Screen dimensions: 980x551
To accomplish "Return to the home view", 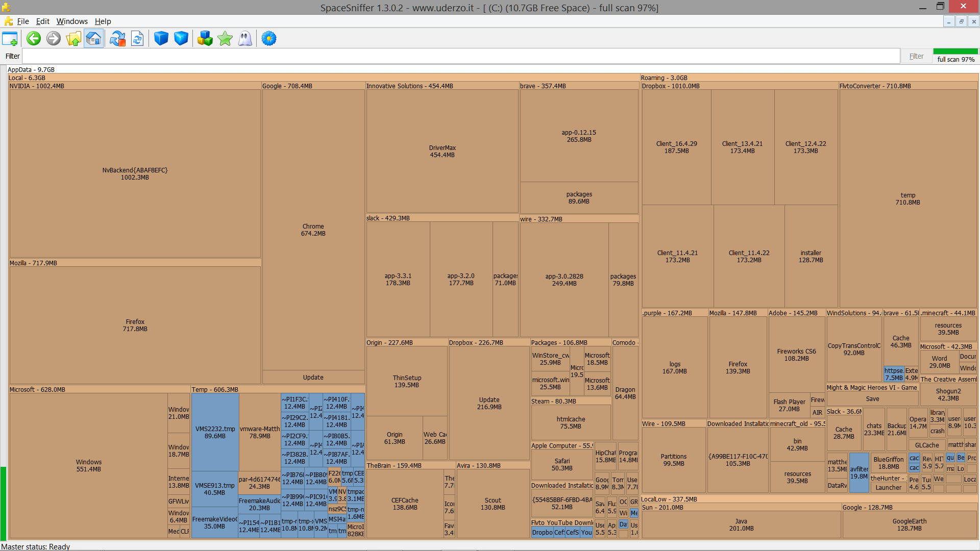I will (93, 39).
